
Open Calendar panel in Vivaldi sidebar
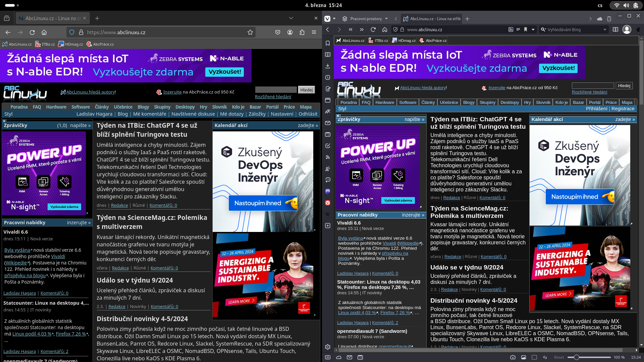(328, 134)
